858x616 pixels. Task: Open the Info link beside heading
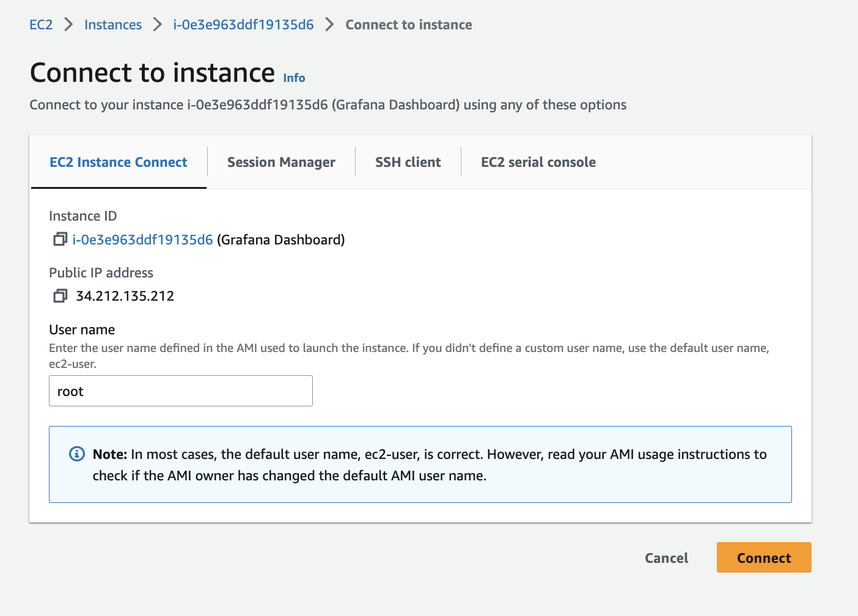point(294,78)
